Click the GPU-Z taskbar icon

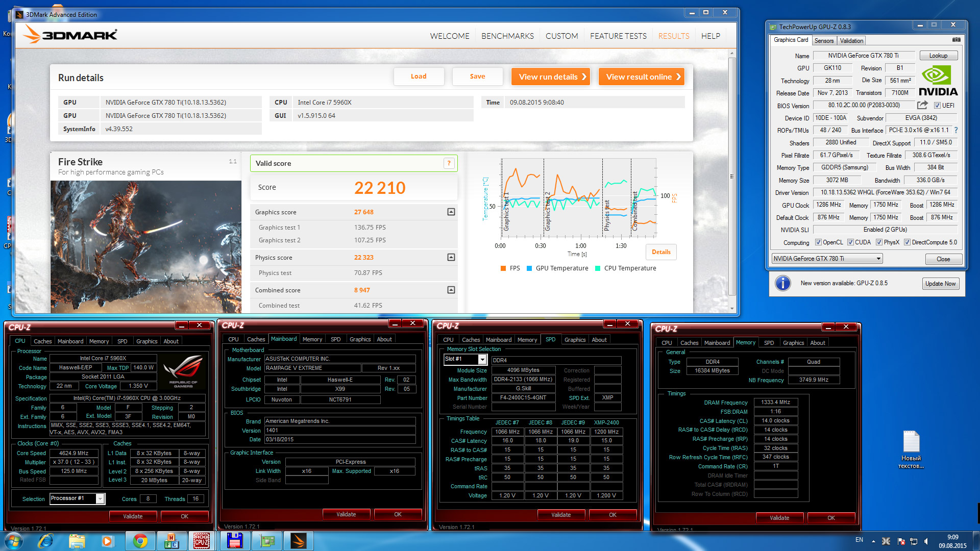(x=267, y=541)
